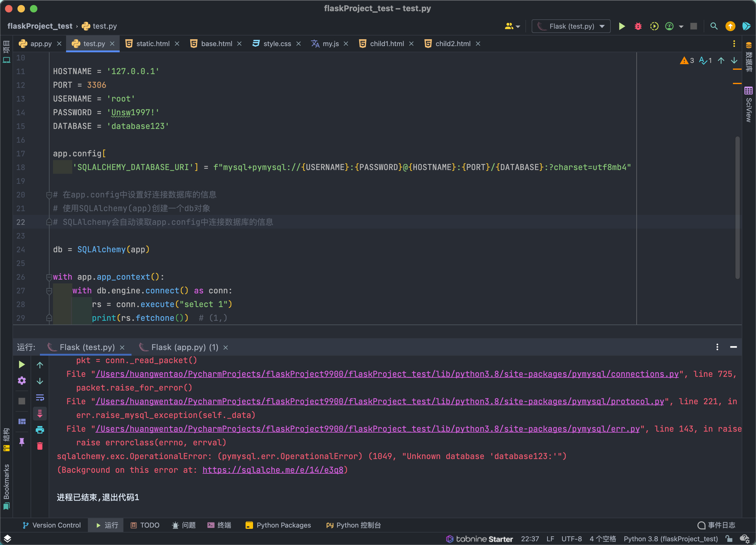This screenshot has width=756, height=545.
Task: Rerun Flask using run panel play icon
Action: point(22,364)
